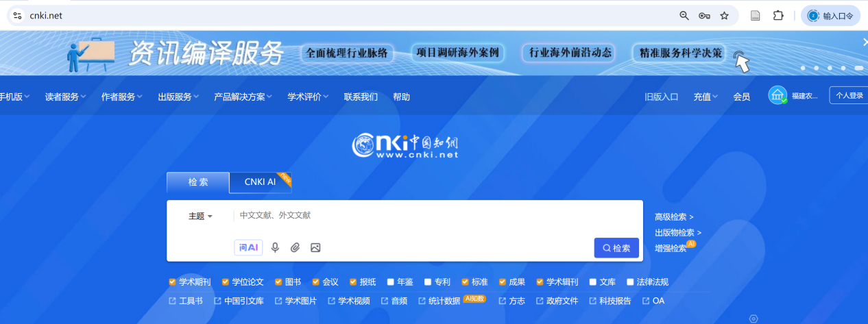Image resolution: width=868 pixels, height=324 pixels.
Task: Click the paperclip attachment icon
Action: pyautogui.click(x=295, y=248)
